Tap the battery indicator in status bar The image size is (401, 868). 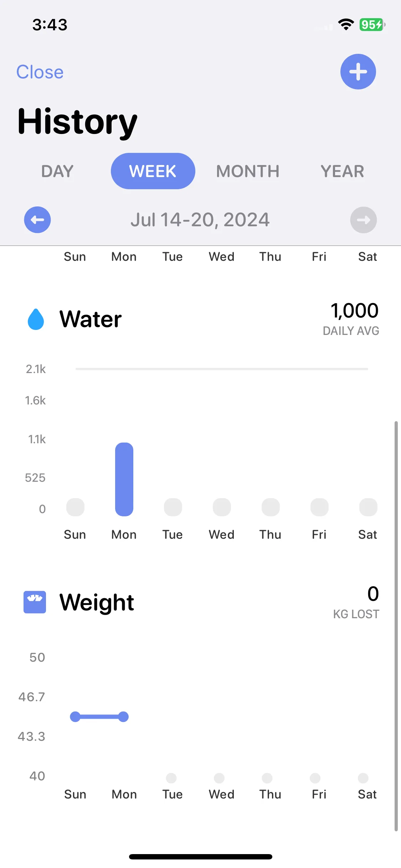tap(372, 25)
